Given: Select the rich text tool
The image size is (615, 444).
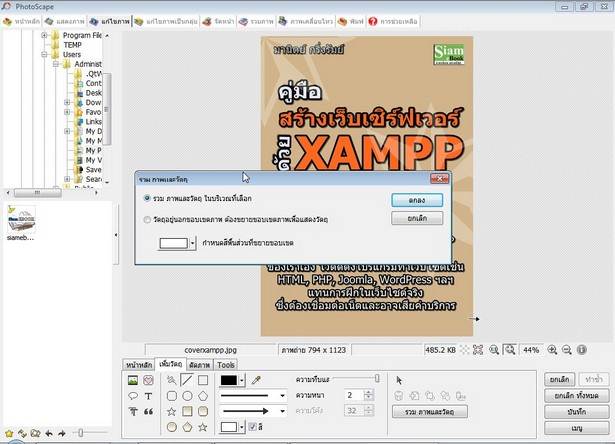Looking at the screenshot, I should pyautogui.click(x=133, y=411).
